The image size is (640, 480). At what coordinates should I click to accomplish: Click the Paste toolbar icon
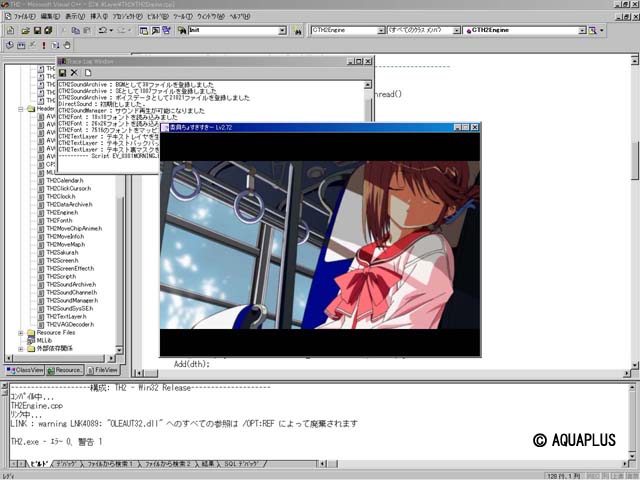point(87,31)
